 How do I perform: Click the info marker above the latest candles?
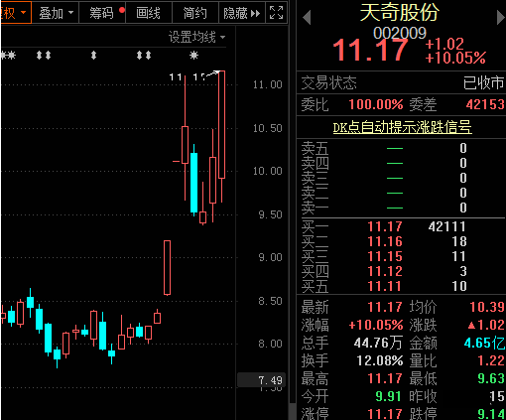193,55
